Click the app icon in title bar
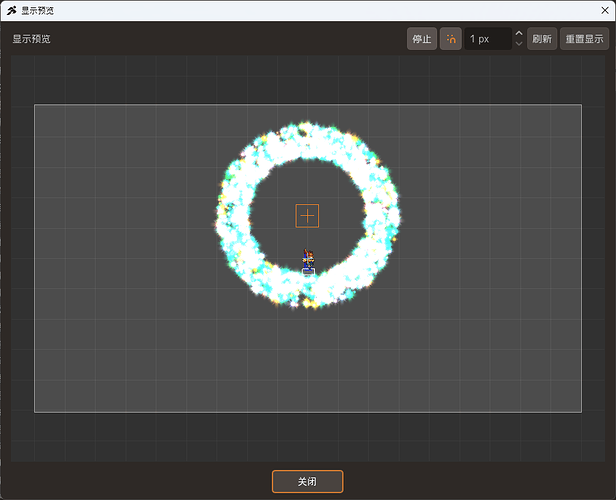This screenshot has width=616, height=500. [11, 11]
